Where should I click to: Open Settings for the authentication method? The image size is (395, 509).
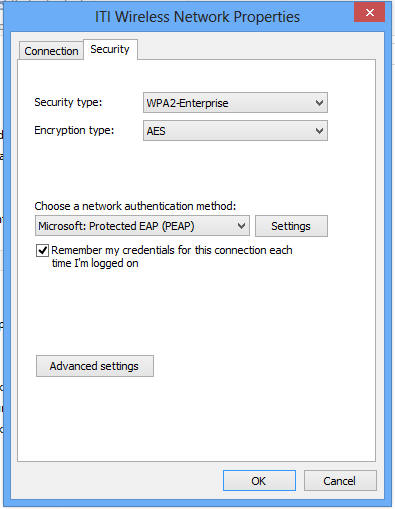(291, 226)
